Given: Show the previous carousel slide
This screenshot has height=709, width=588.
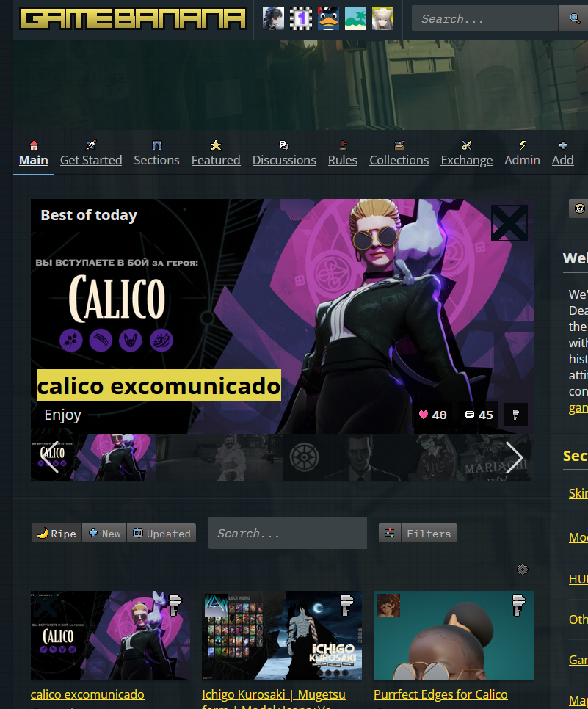Looking at the screenshot, I should point(50,457).
